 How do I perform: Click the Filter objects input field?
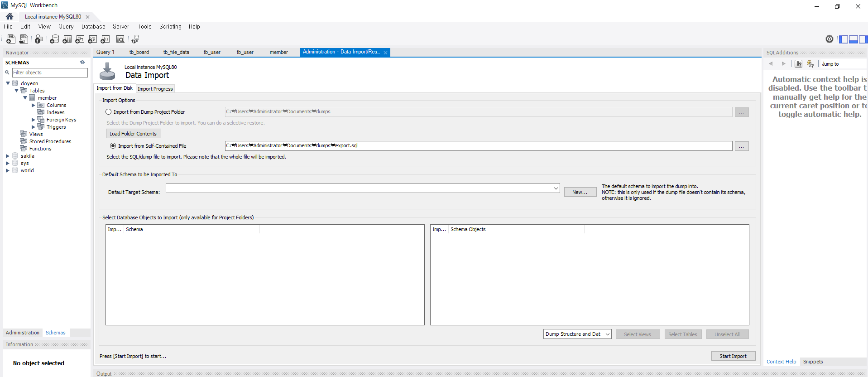tap(50, 72)
